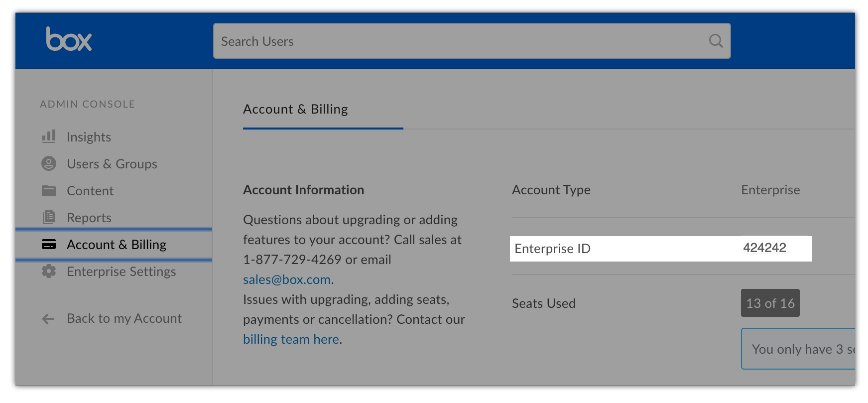Open the billing team here link
868x403 pixels.
pos(291,339)
